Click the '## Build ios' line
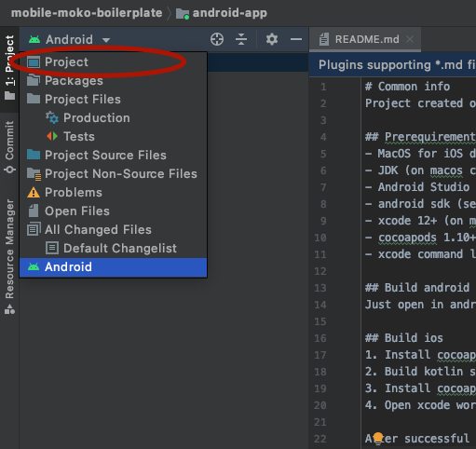Screen dimensions: 476x449 (404, 338)
